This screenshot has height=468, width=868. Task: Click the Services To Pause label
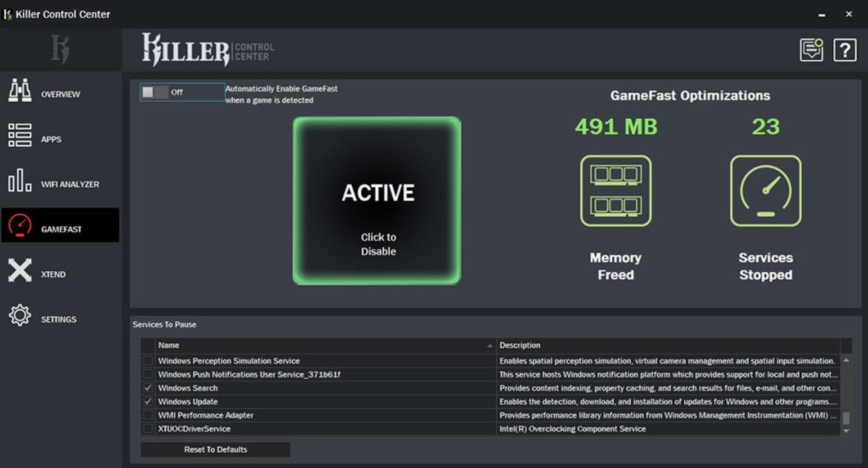coord(164,325)
